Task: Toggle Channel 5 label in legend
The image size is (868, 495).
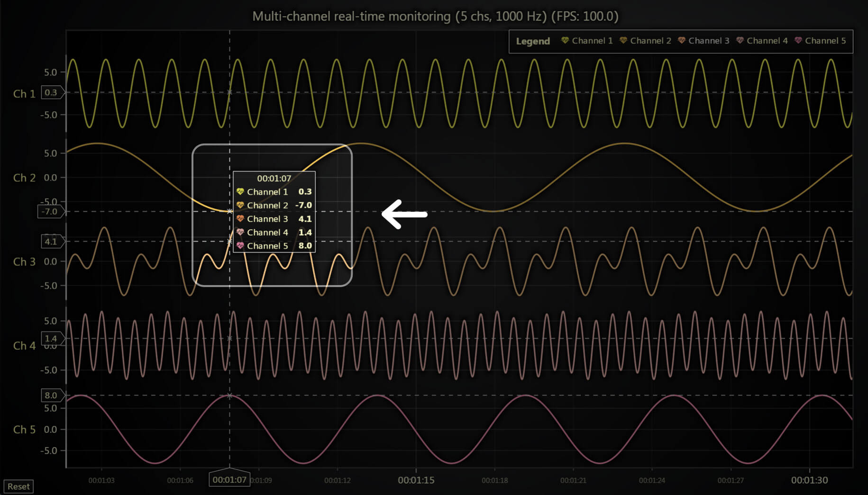Action: 825,41
